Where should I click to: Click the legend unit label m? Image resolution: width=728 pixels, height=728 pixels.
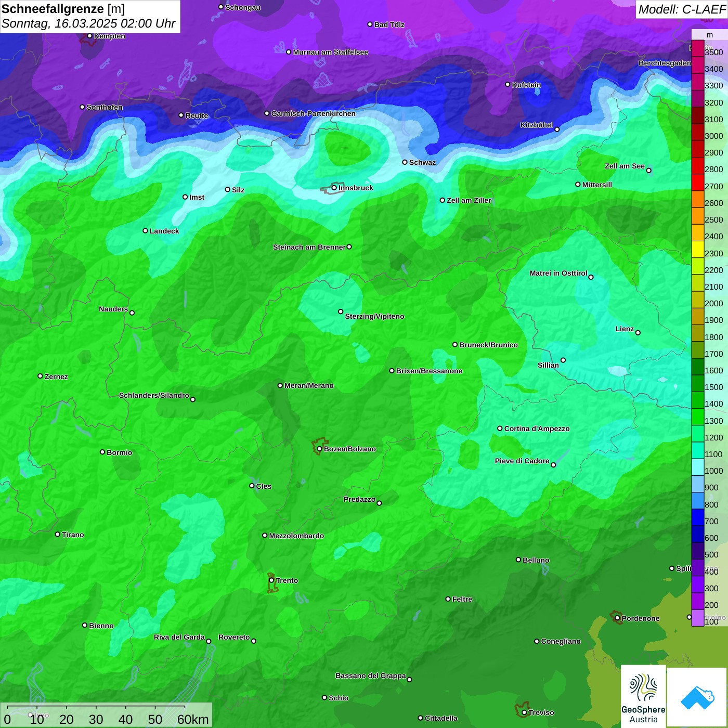tap(710, 35)
